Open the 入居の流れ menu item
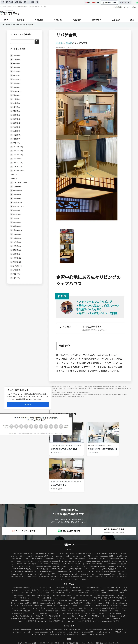 [x=116, y=20]
